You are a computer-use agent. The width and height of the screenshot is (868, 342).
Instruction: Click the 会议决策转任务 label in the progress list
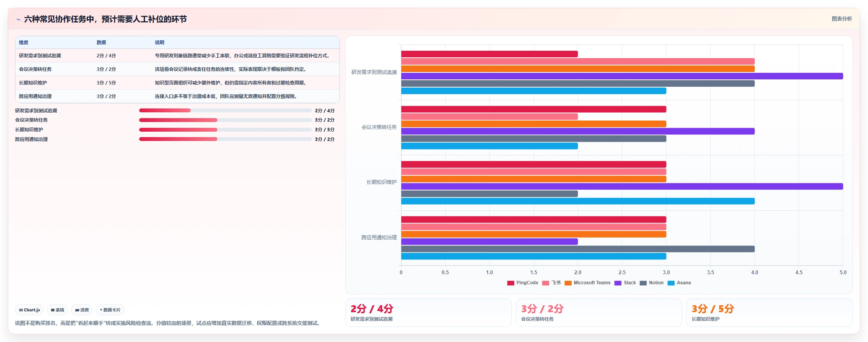coord(31,120)
